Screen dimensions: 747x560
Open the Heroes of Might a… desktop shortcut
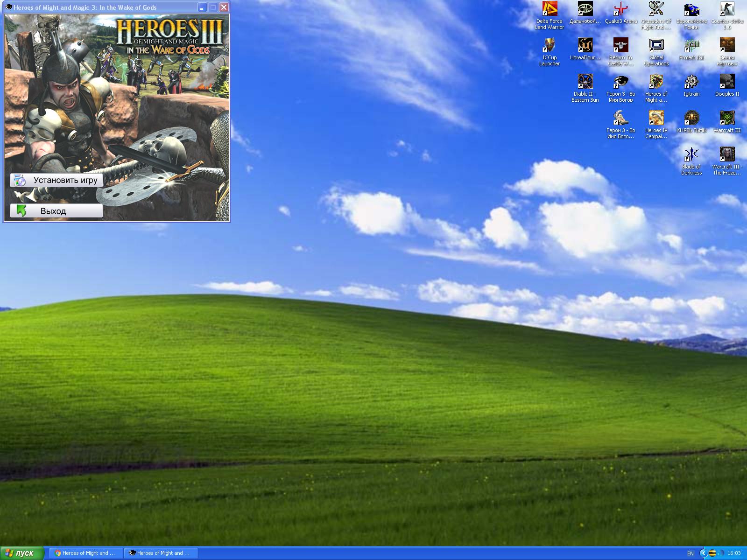tap(656, 88)
